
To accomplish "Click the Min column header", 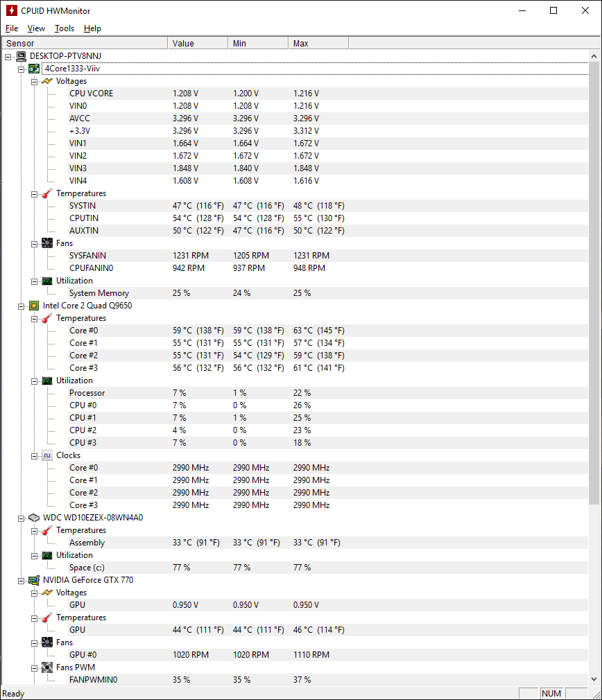I will point(258,43).
